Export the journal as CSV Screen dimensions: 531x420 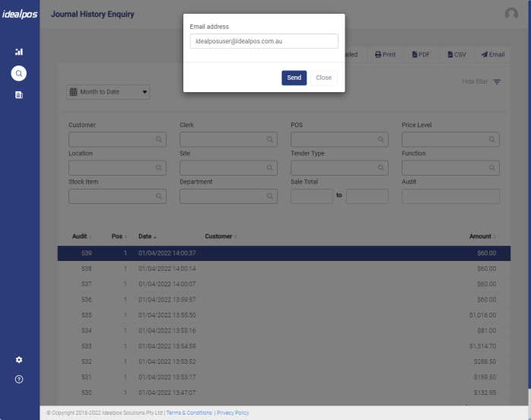click(457, 55)
